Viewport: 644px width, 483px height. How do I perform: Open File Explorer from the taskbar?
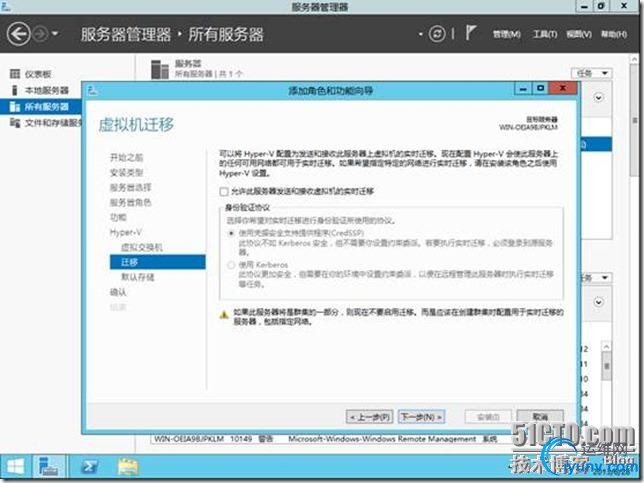(x=128, y=467)
